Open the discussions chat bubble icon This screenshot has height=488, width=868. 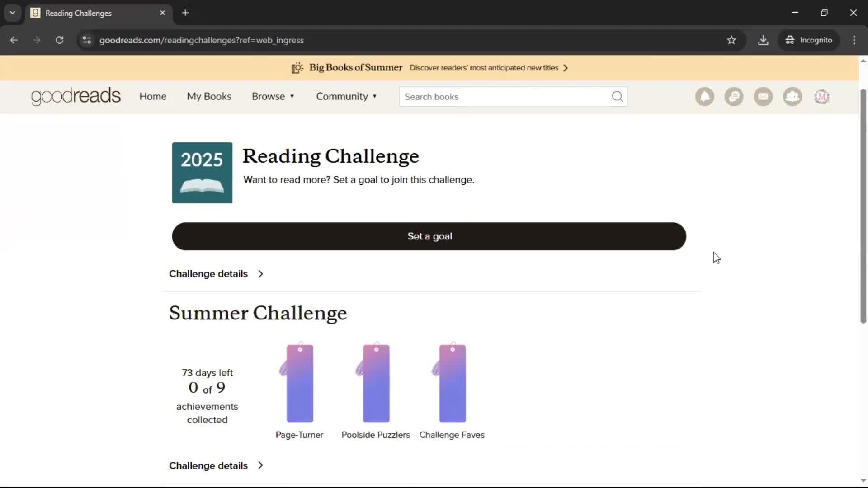click(734, 97)
